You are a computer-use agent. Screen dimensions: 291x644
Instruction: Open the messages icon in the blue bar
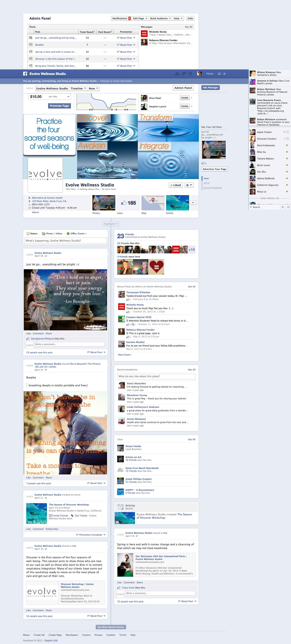pyautogui.click(x=184, y=74)
